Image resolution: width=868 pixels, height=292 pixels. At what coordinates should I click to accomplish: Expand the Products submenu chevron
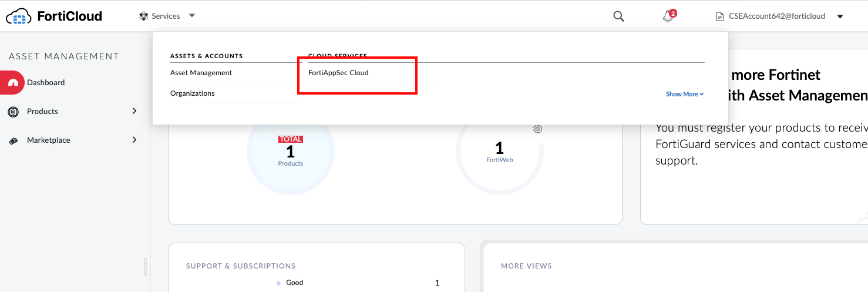pyautogui.click(x=134, y=111)
